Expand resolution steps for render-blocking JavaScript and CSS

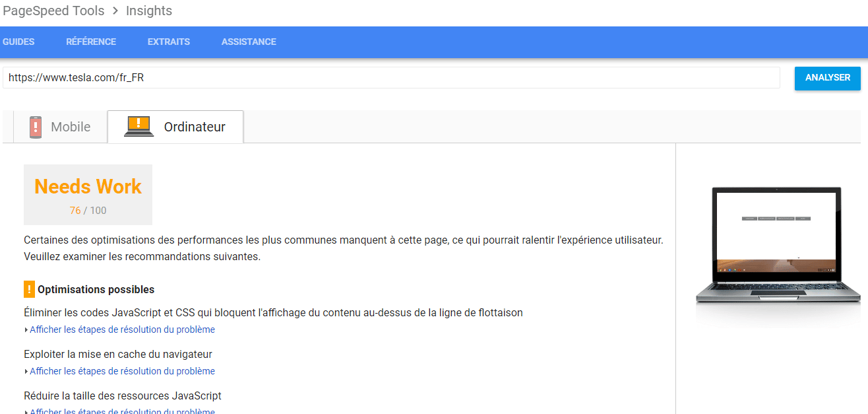pyautogui.click(x=122, y=329)
